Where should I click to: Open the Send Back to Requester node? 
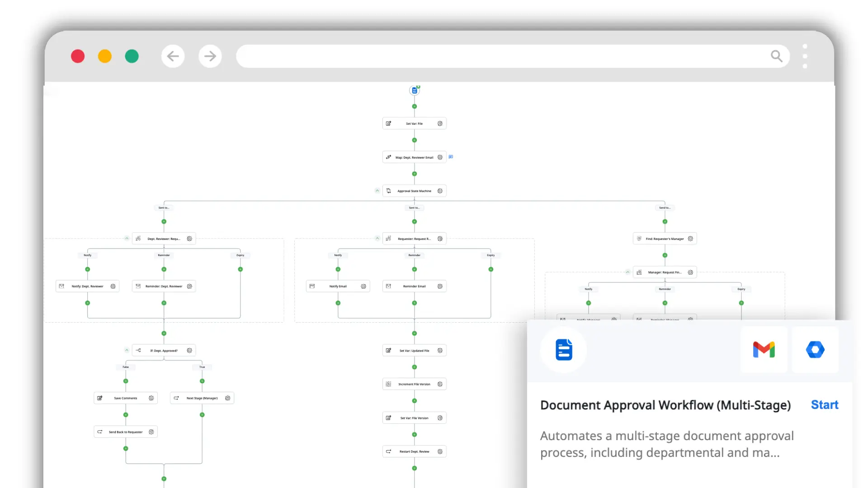[x=125, y=432]
